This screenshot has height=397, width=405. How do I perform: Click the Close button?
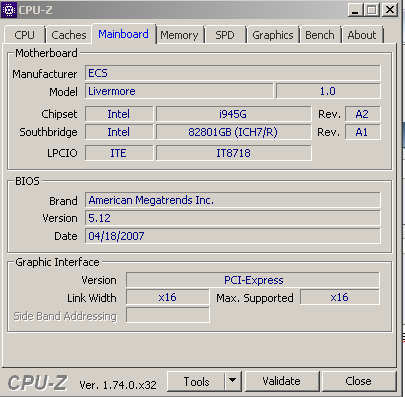pos(358,381)
